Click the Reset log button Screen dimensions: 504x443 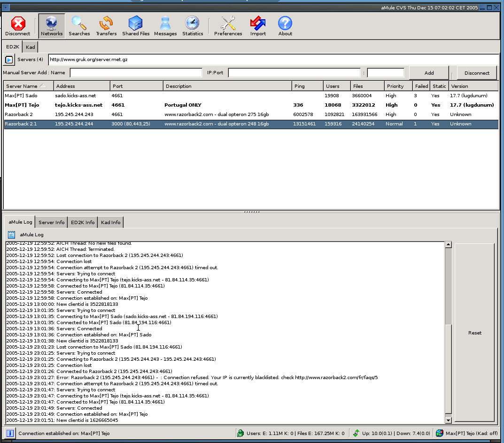coord(474,333)
